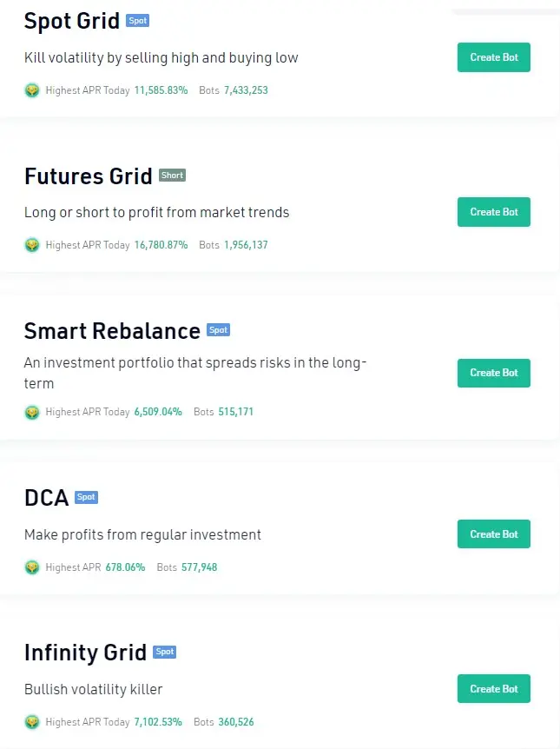Select the Spot Grid APR value 11,585.83%
The height and width of the screenshot is (749, 560).
click(x=161, y=90)
